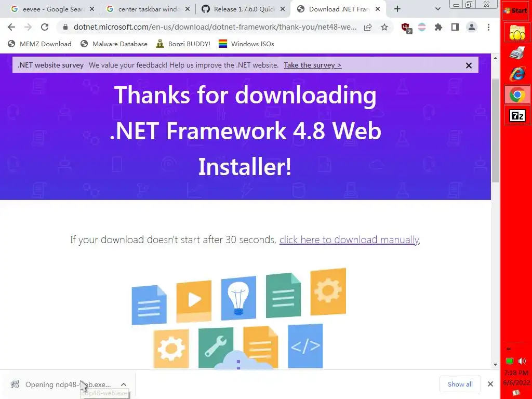Close the eevee Google Search tab

pos(92,9)
